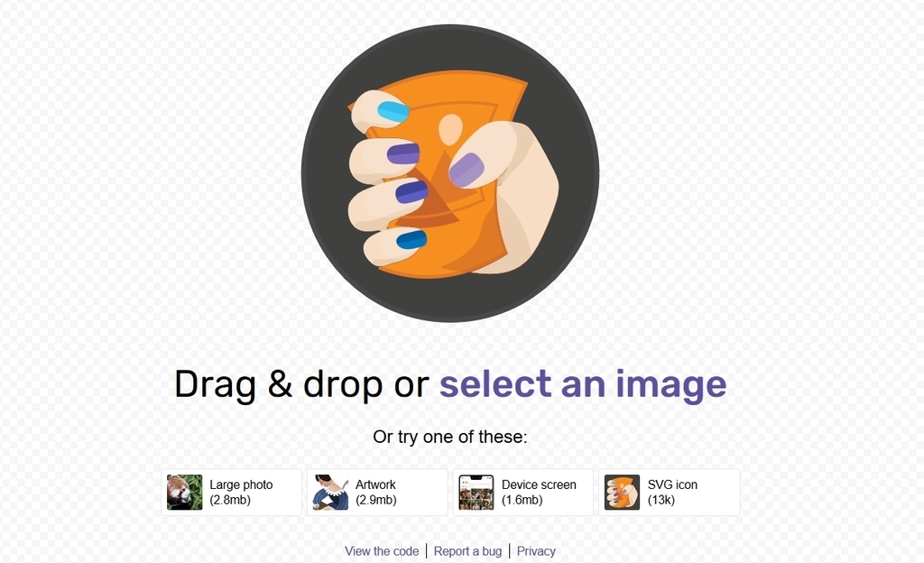The image size is (924, 563).
Task: Try the Device screen (1.6mb) sample
Action: [523, 493]
